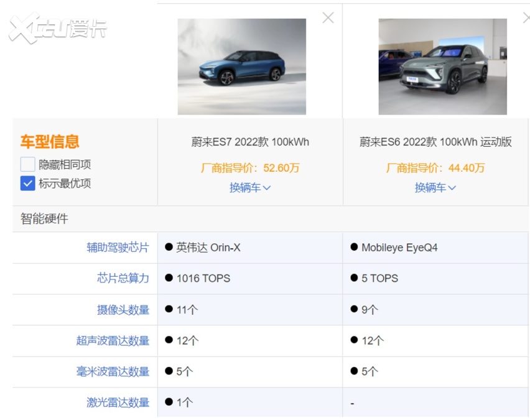Screen dimensions: 530x420
Task: Click the 蔚来ES6 2022款 运动版 title
Action: [435, 142]
